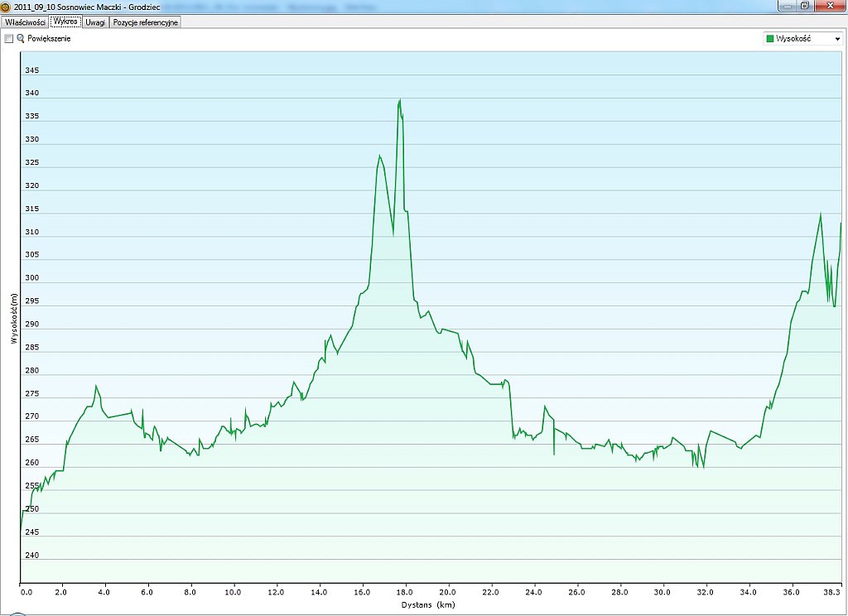Open the Wysokość data series dropdown
848x616 pixels.
click(802, 39)
